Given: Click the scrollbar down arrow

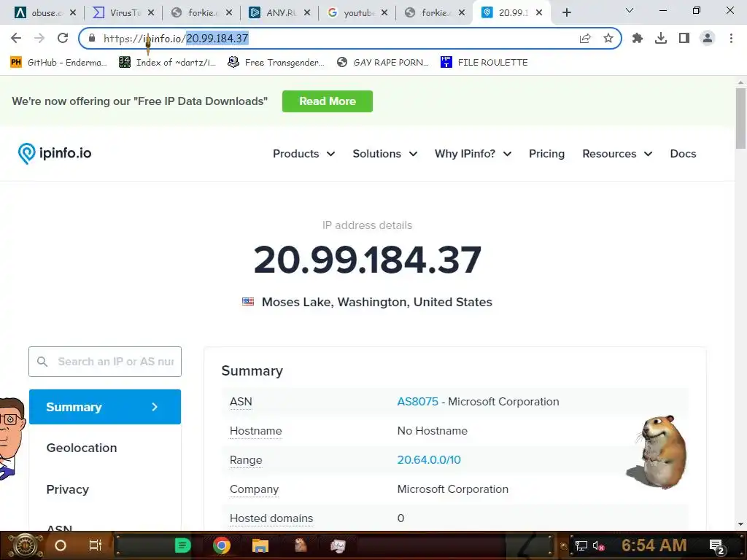Looking at the screenshot, I should point(741,524).
